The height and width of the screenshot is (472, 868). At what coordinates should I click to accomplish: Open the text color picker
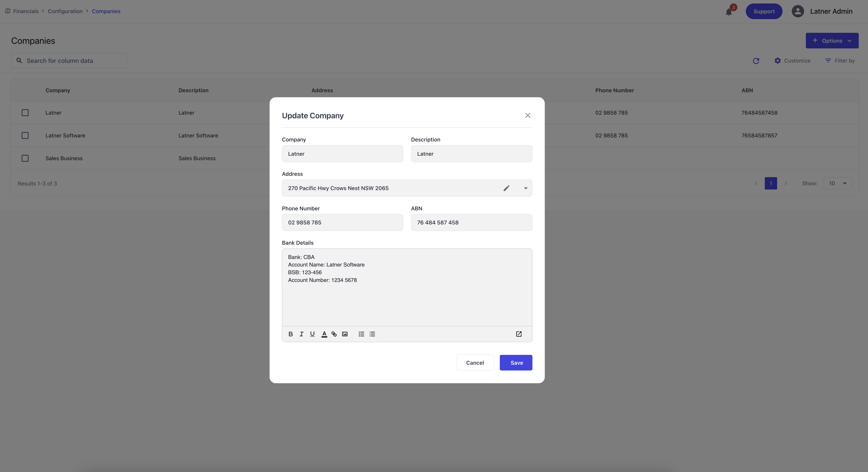tap(324, 334)
